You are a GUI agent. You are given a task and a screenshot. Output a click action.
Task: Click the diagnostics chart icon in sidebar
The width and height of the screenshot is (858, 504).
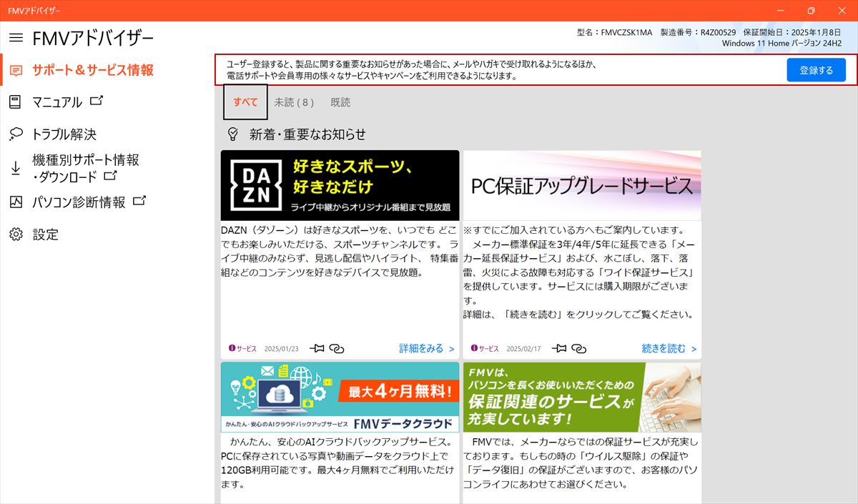(x=16, y=202)
